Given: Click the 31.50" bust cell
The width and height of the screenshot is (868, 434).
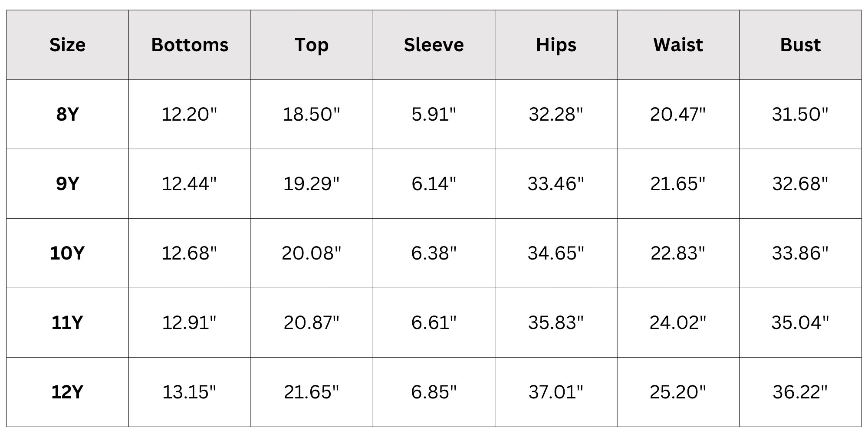Looking at the screenshot, I should point(800,114).
